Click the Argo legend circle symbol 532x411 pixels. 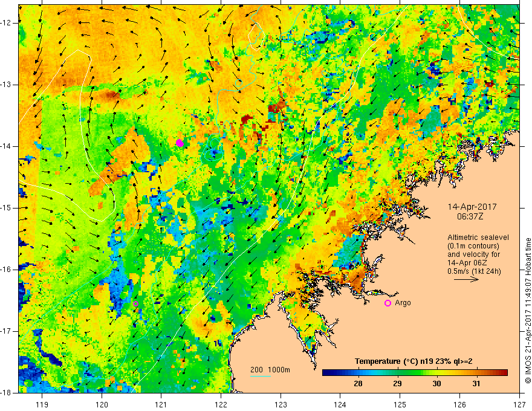point(388,303)
